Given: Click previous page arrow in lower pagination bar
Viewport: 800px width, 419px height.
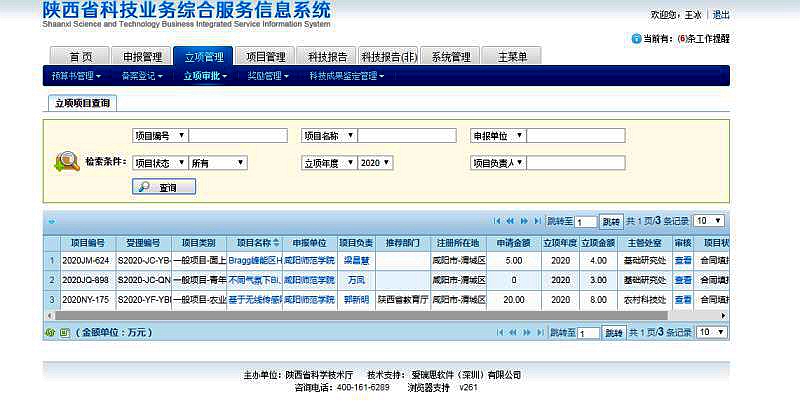Looking at the screenshot, I should pos(510,332).
